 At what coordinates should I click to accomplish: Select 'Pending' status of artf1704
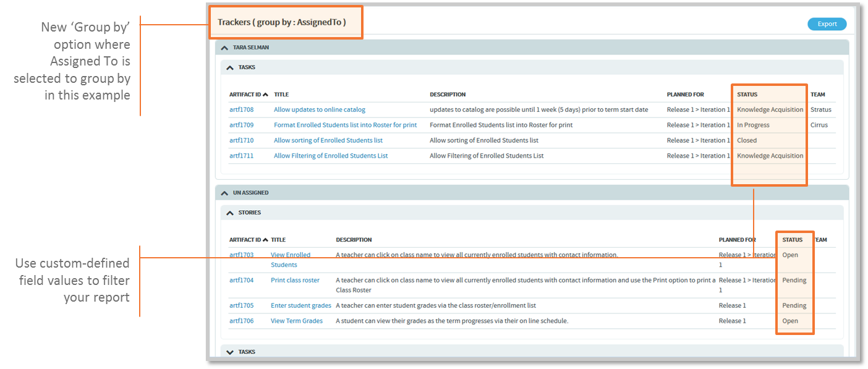pyautogui.click(x=794, y=280)
